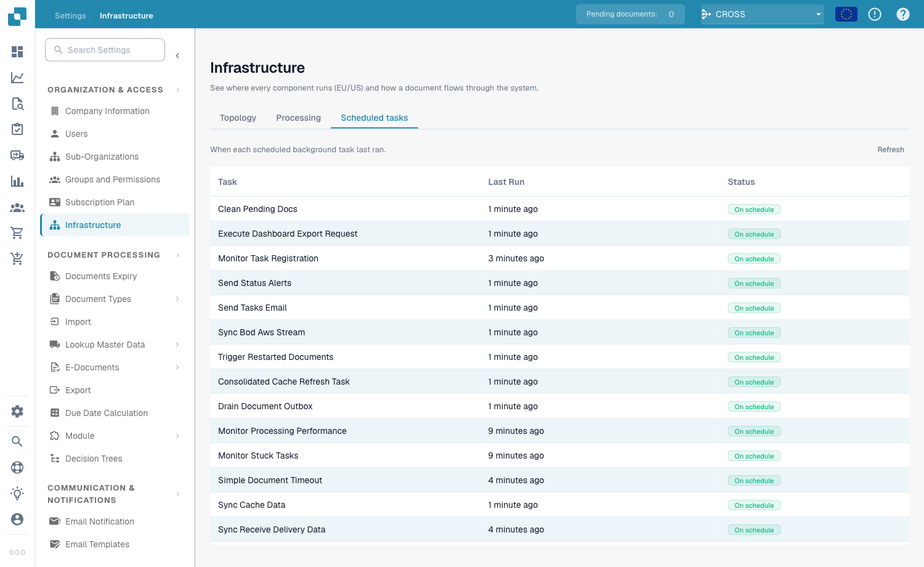Click the EU flag region icon
Screen dimensions: 924x567
pos(846,14)
